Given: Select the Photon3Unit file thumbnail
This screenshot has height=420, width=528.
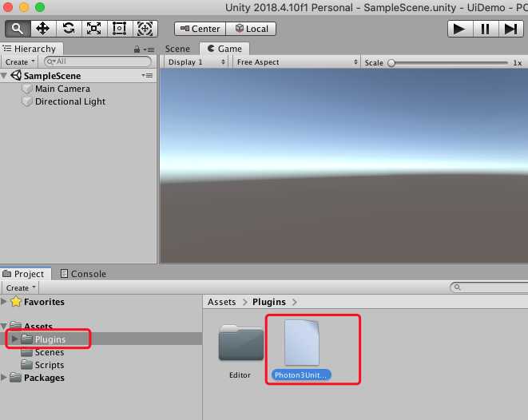Looking at the screenshot, I should [301, 343].
